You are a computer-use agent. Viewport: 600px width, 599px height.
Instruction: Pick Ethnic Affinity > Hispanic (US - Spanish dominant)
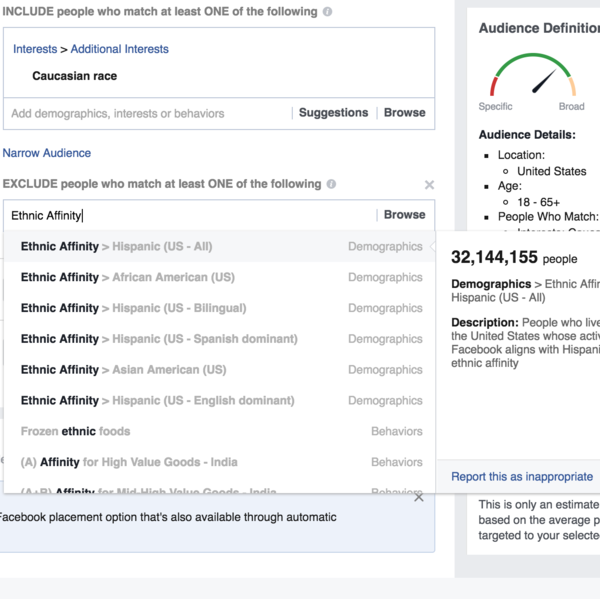click(x=219, y=339)
